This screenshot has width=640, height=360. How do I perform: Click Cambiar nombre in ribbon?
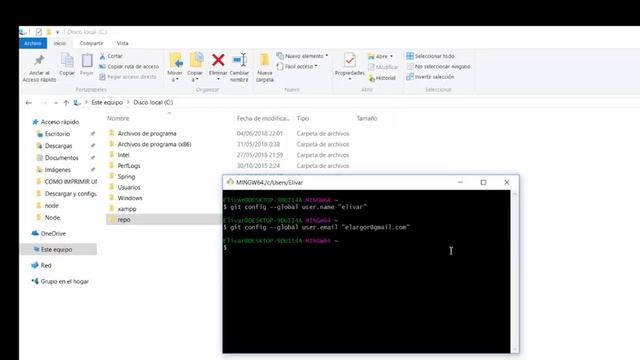239,68
